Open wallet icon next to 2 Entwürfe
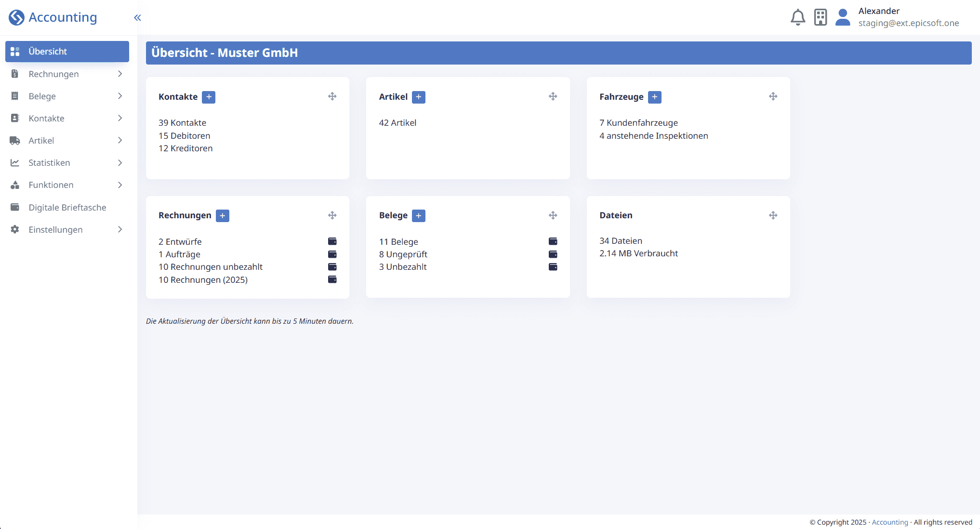Viewport: 980px width, 529px height. 332,241
